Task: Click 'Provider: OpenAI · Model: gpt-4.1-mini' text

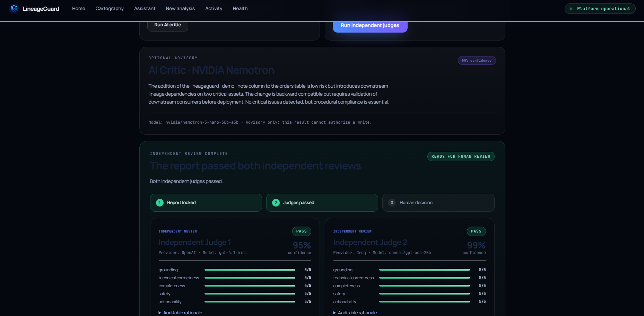Action: (203, 253)
